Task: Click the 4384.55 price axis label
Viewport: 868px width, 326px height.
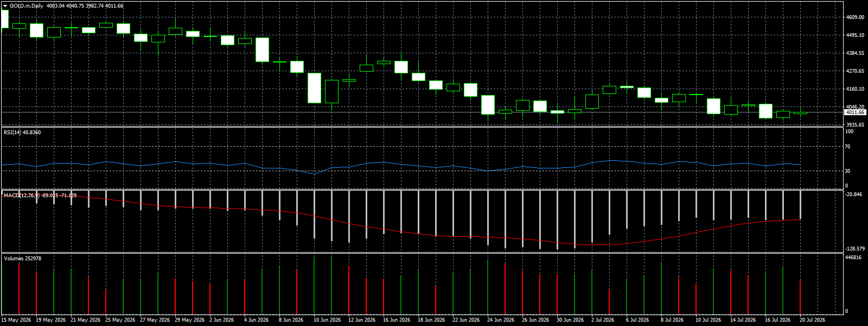Action: [x=855, y=53]
